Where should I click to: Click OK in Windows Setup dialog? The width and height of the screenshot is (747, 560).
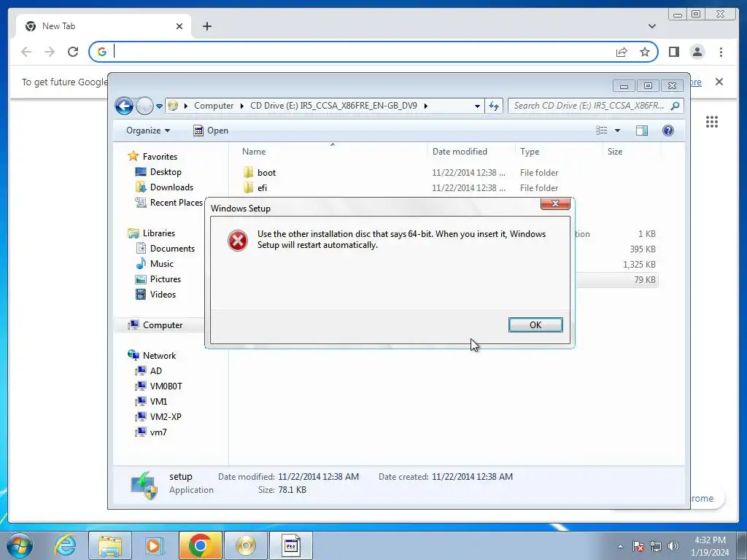535,324
